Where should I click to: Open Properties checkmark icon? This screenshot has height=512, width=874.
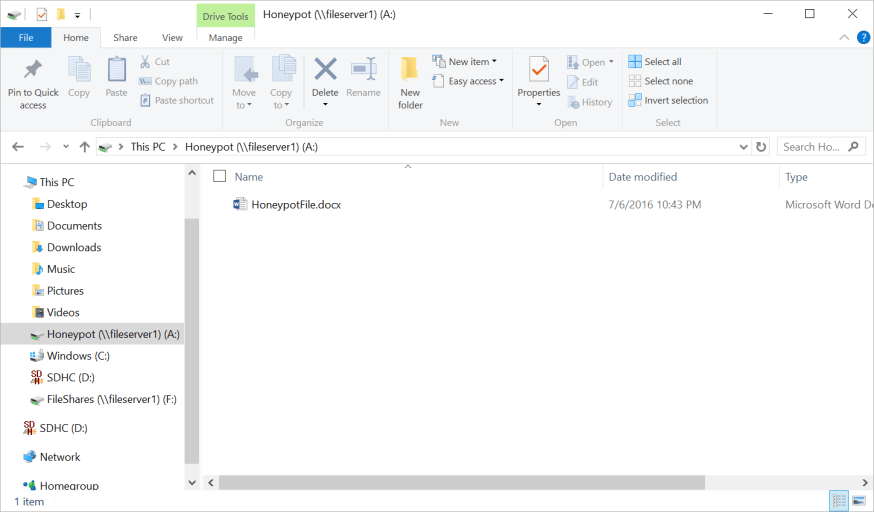click(538, 70)
